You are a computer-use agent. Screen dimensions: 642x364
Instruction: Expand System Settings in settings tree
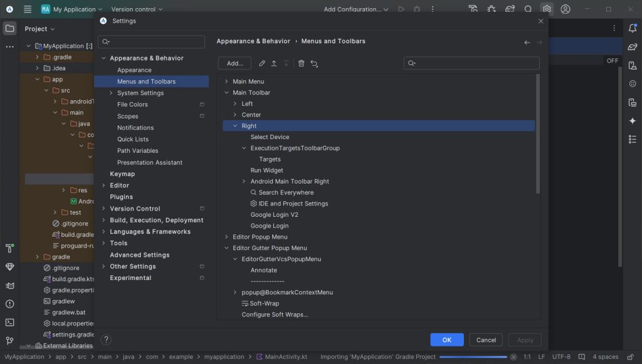click(x=111, y=93)
